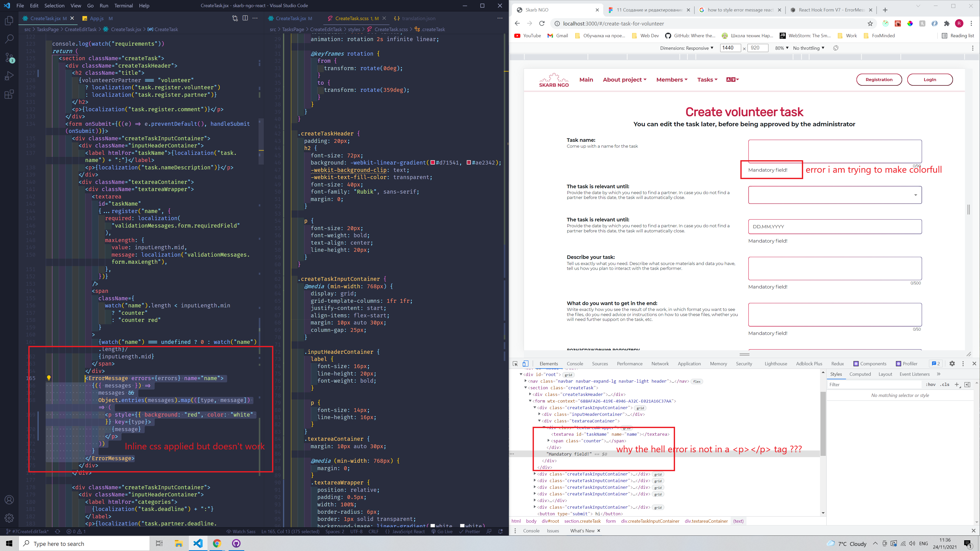Switch to Computed tab in Styles pane
Image resolution: width=980 pixels, height=551 pixels.
pos(860,374)
